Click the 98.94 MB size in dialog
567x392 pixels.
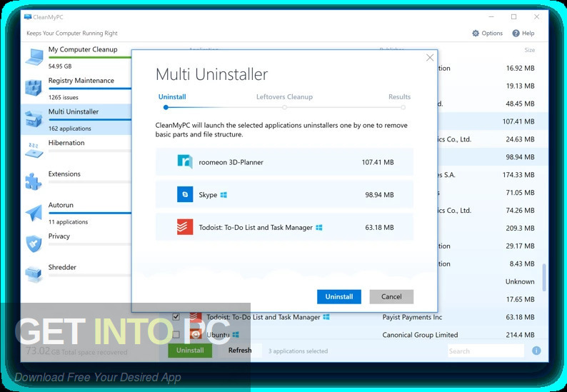(379, 195)
